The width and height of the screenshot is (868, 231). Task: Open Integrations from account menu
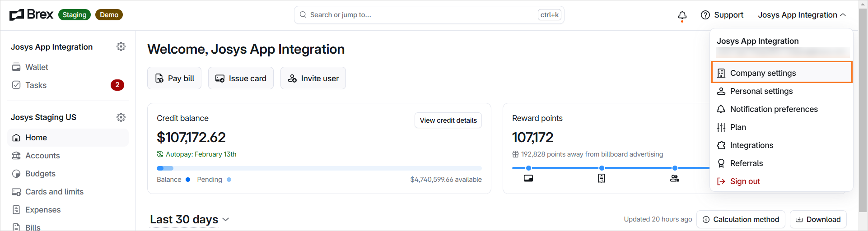coord(781,145)
